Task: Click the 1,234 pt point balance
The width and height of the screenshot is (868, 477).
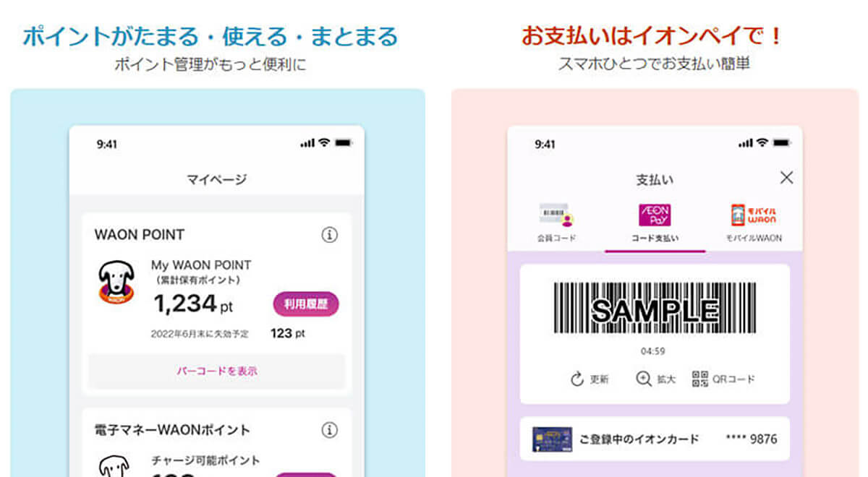Action: click(192, 304)
